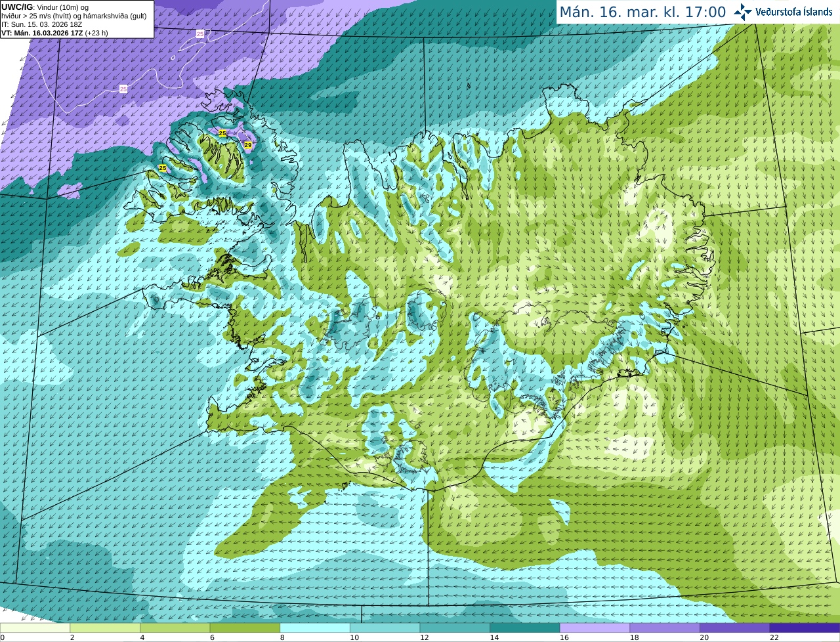Select the 14–16 m/s dark teal swatch
Viewport: 840px width, 642px height.
click(525, 628)
